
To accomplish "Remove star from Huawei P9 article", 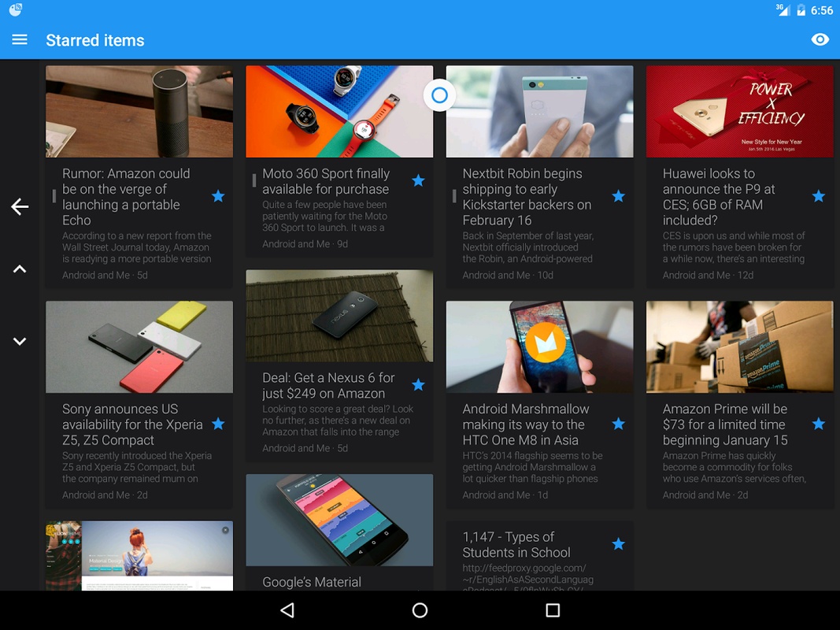I will 819,196.
